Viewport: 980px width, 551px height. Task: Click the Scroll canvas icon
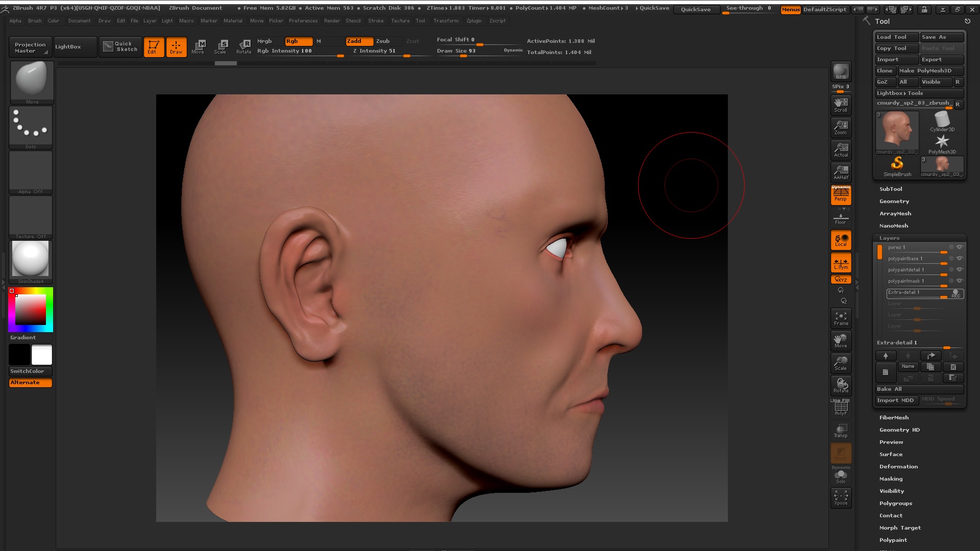[x=841, y=105]
